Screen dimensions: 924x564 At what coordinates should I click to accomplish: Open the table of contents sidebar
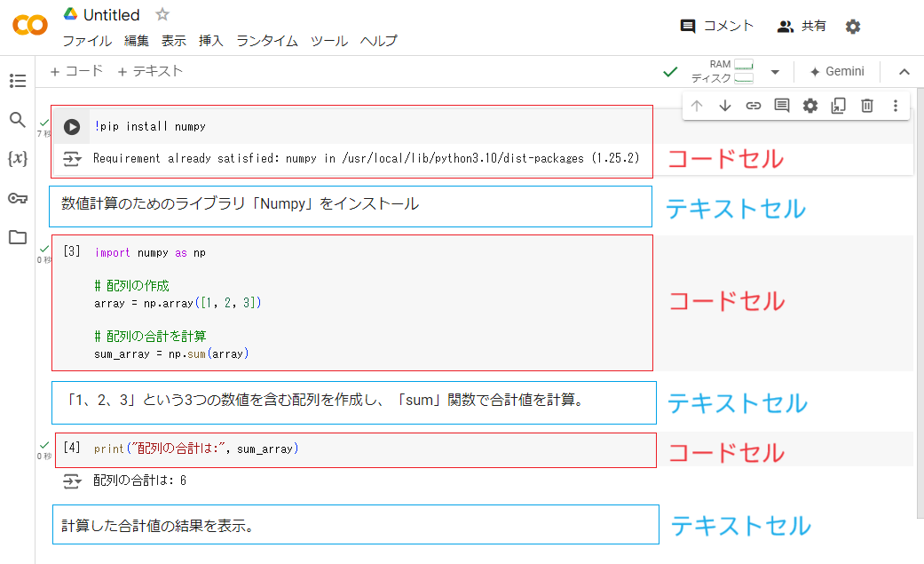18,81
